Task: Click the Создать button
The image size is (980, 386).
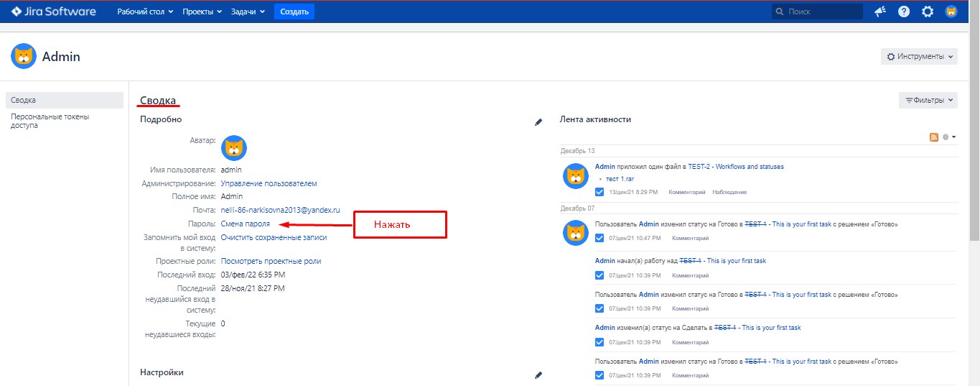Action: coord(294,12)
